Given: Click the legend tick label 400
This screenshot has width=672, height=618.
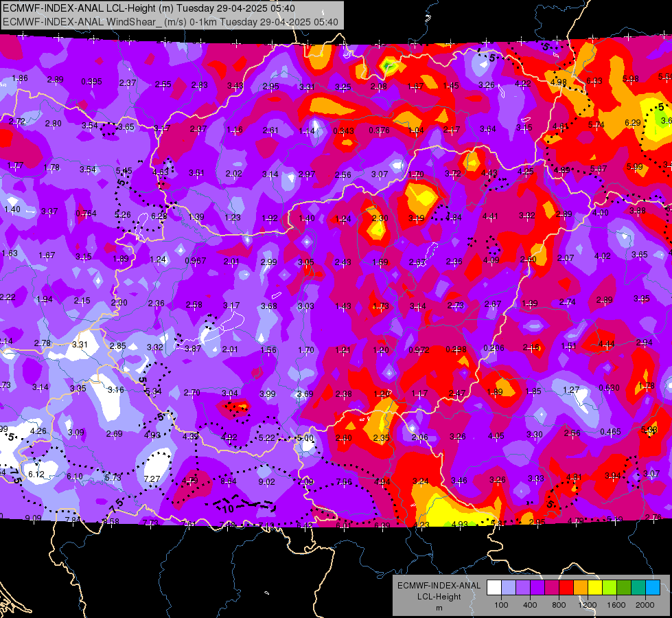Looking at the screenshot, I should pos(530,605).
